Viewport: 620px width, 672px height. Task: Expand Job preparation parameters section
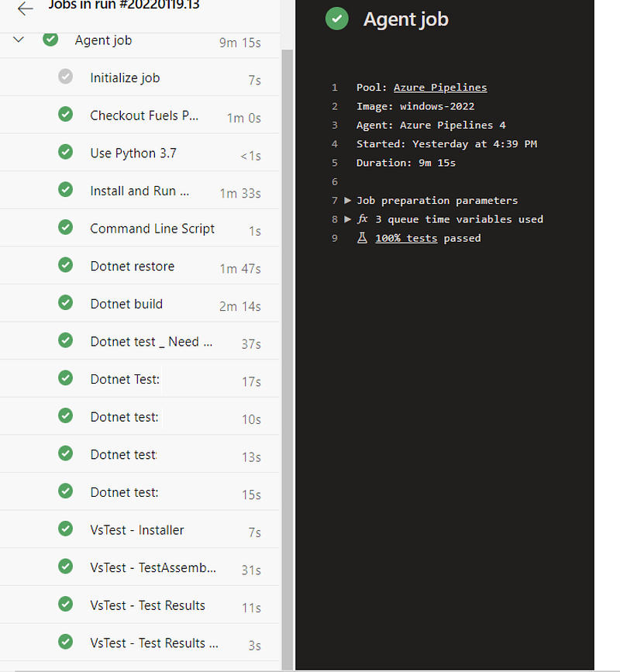tap(348, 201)
